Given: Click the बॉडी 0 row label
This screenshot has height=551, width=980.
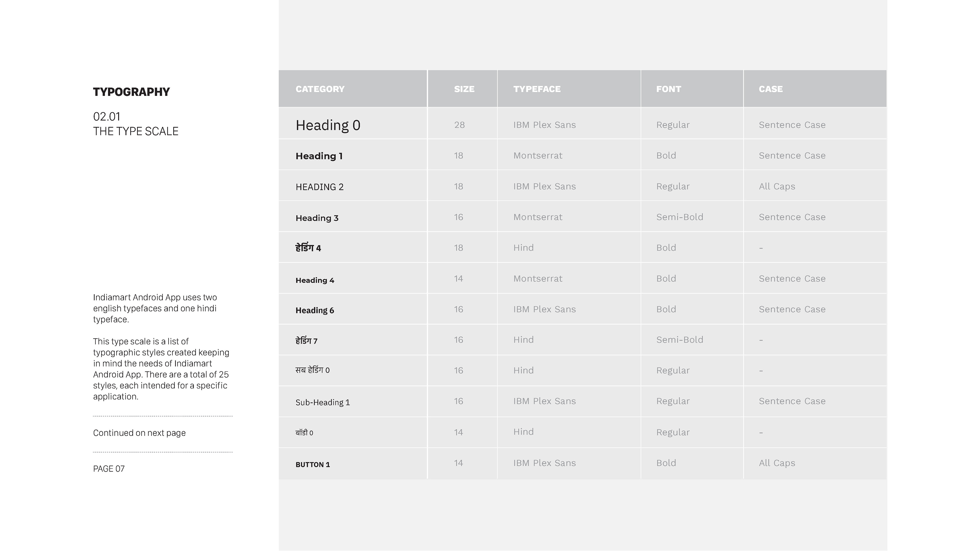Looking at the screenshot, I should tap(304, 433).
